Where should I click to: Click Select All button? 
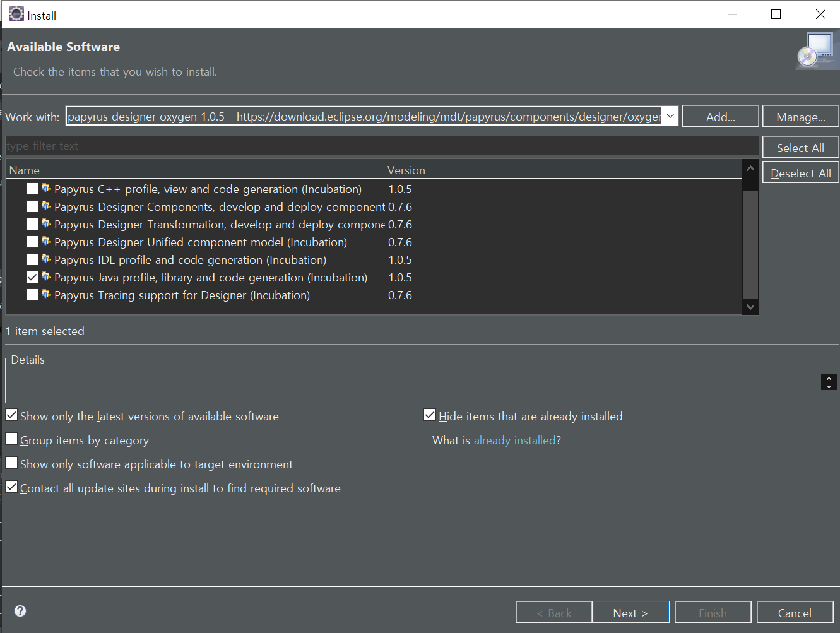(x=800, y=148)
